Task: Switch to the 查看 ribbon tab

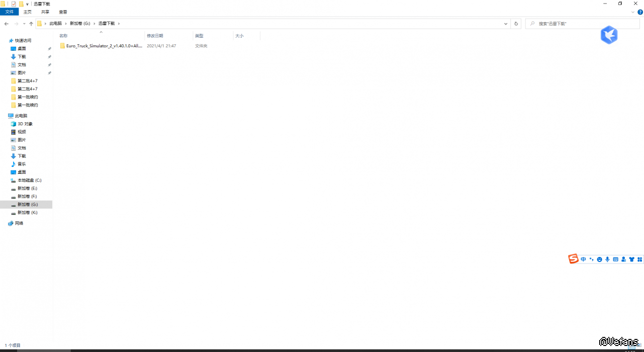Action: [63, 12]
